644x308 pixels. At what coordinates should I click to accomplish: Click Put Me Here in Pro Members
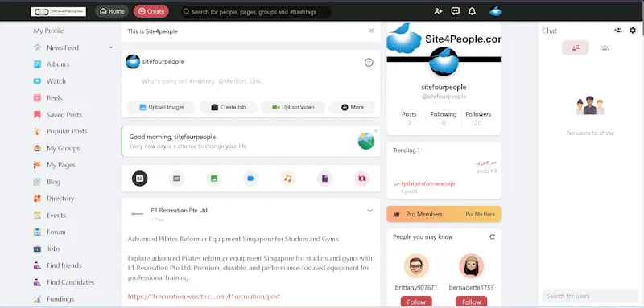480,214
